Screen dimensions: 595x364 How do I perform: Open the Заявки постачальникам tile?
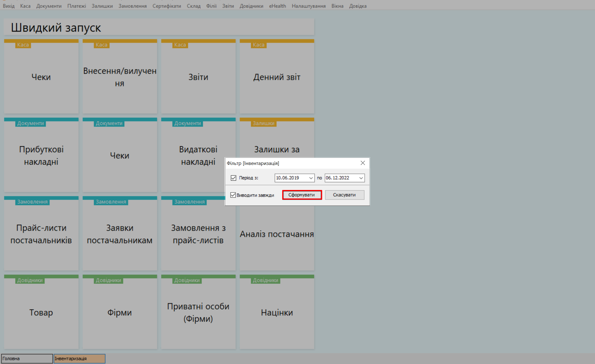(120, 234)
